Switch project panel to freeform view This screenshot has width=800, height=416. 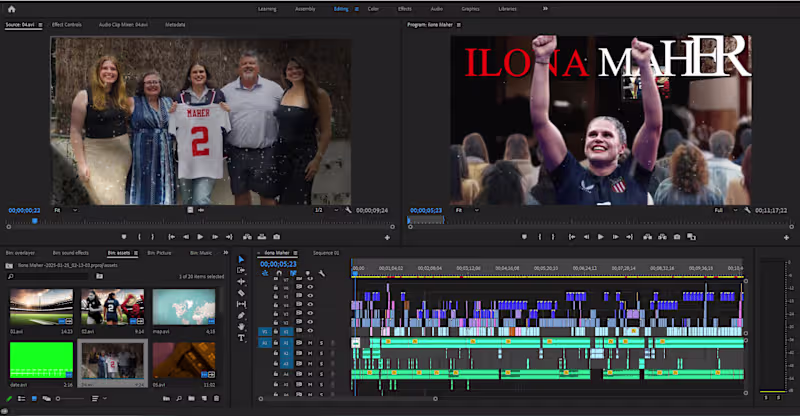pyautogui.click(x=46, y=399)
